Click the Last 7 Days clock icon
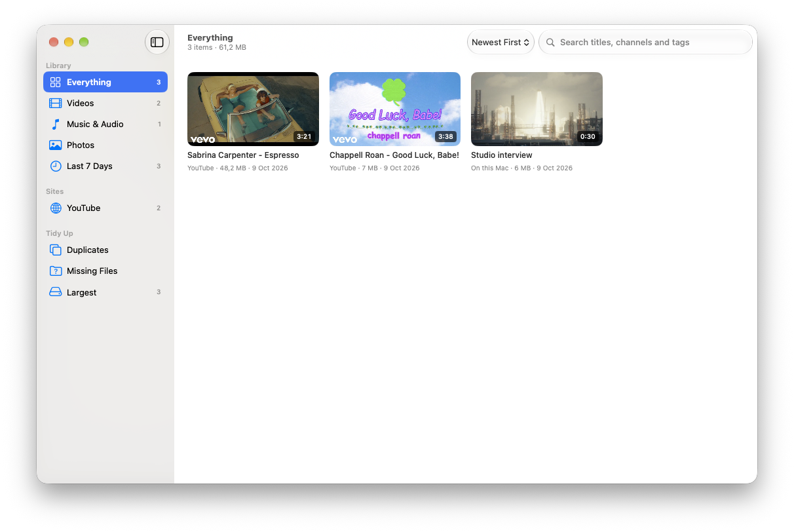The width and height of the screenshot is (794, 532). [56, 166]
